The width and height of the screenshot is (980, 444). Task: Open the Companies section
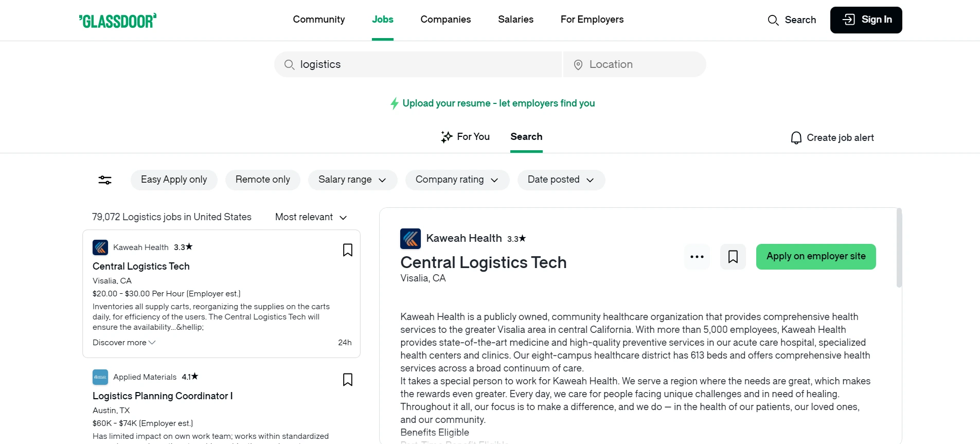446,20
